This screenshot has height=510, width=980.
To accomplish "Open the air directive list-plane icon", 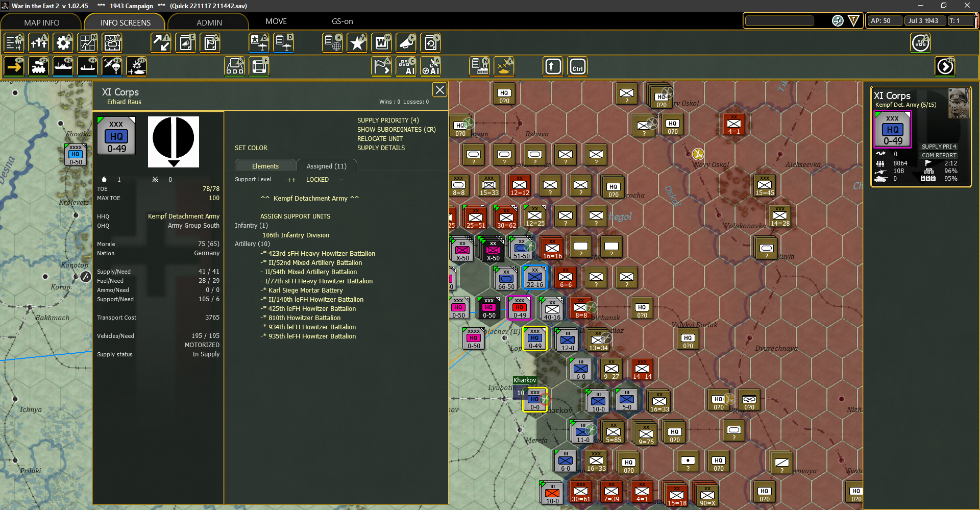I will 283,43.
